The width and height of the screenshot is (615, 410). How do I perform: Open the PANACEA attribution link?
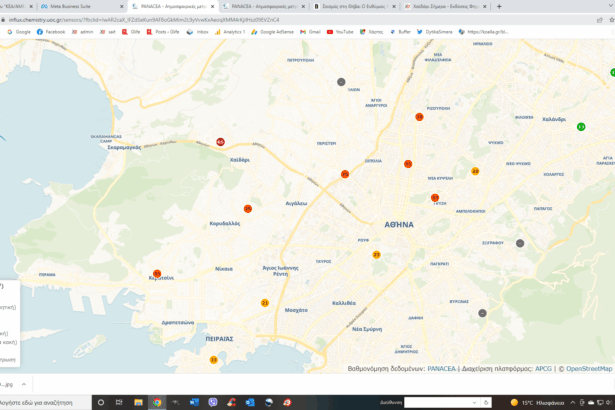441,369
